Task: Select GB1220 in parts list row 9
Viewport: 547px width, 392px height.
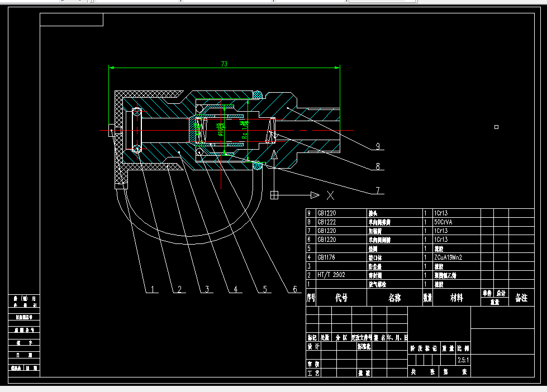Action: pyautogui.click(x=326, y=213)
